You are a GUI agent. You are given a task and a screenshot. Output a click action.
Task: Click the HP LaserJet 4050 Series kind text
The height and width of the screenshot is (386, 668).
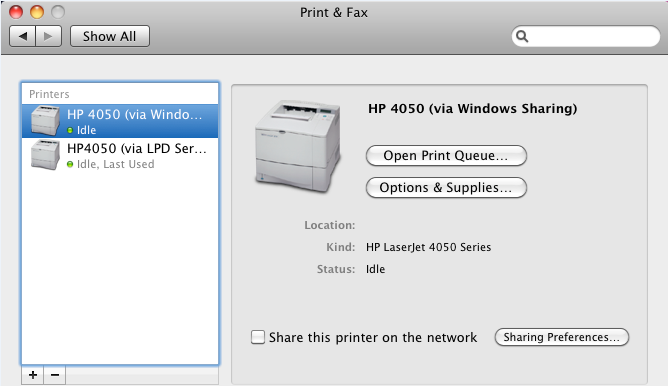(429, 247)
